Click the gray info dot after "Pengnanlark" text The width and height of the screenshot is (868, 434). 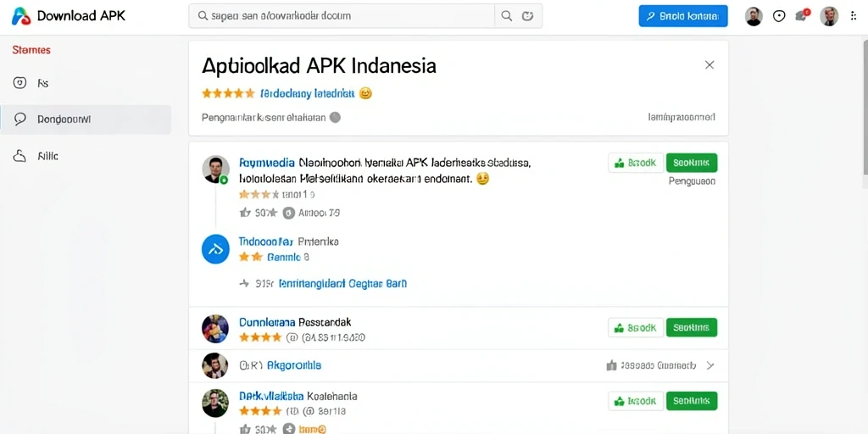click(x=335, y=117)
